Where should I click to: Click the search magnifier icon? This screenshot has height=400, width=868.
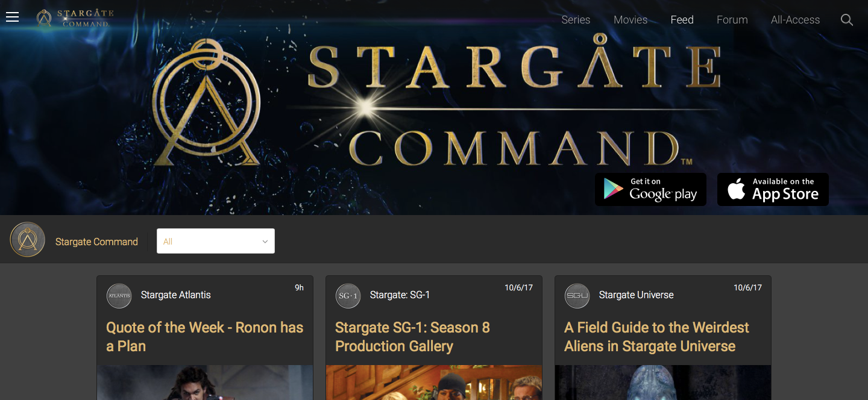point(847,20)
